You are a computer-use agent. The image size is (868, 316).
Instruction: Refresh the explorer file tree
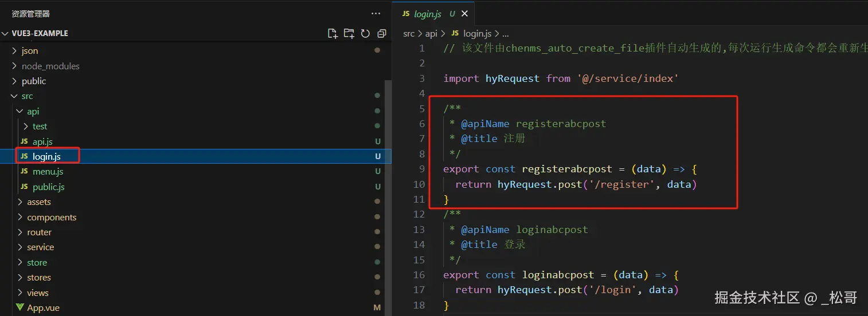coord(365,33)
